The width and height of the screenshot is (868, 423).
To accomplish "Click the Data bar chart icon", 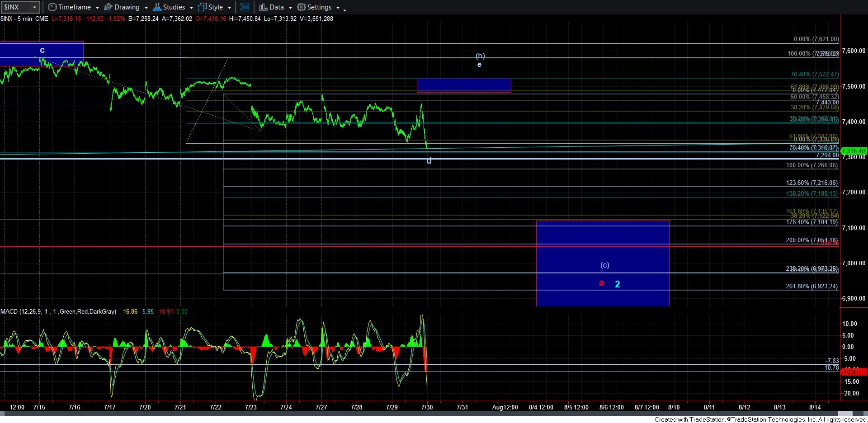I will point(263,7).
